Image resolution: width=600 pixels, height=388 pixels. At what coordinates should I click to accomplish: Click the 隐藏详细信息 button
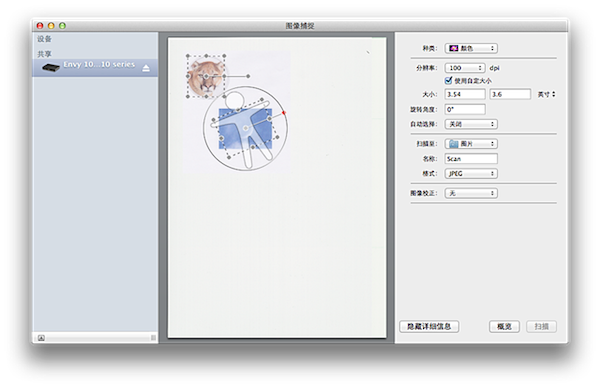(x=429, y=326)
